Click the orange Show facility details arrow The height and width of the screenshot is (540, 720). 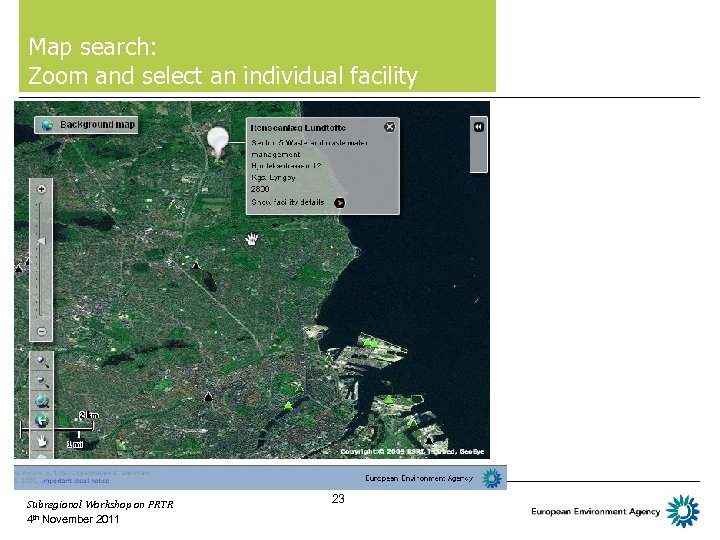point(339,202)
